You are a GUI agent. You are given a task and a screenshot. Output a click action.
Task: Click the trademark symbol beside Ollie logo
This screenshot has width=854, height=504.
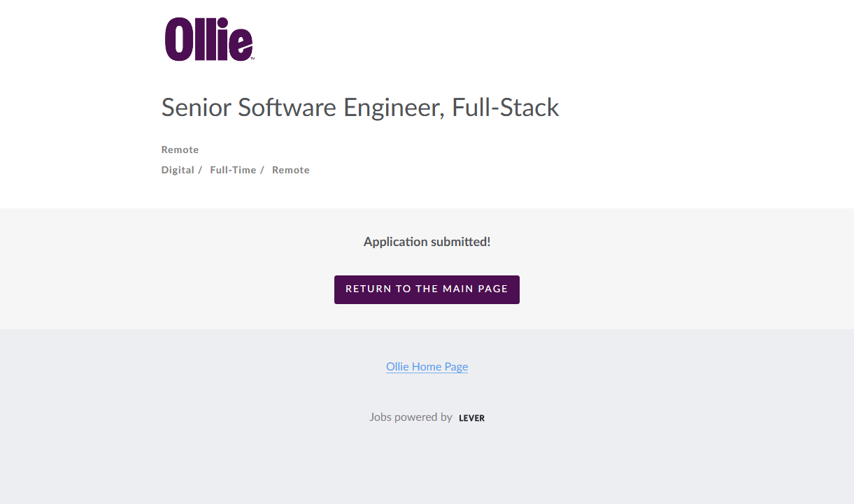(252, 59)
